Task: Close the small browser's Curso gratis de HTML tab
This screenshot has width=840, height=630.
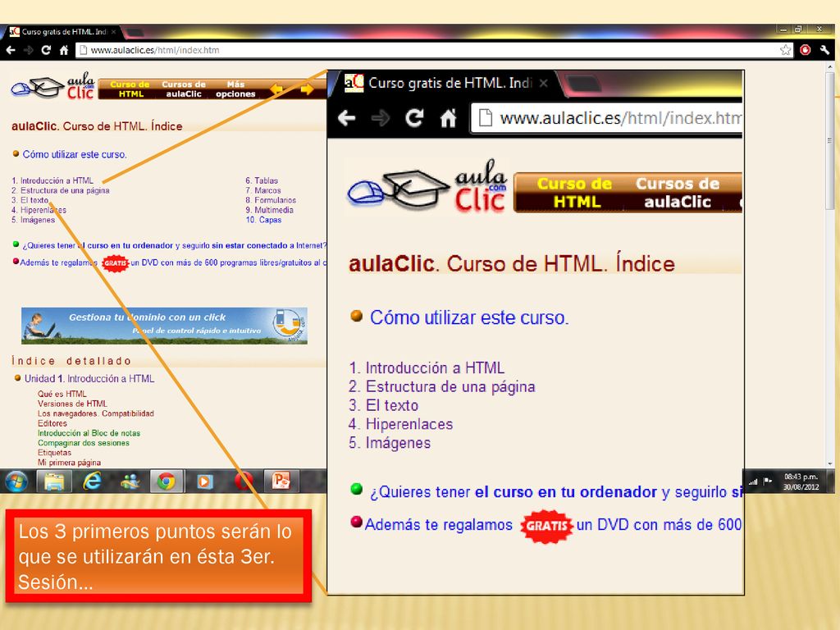Action: point(113,32)
